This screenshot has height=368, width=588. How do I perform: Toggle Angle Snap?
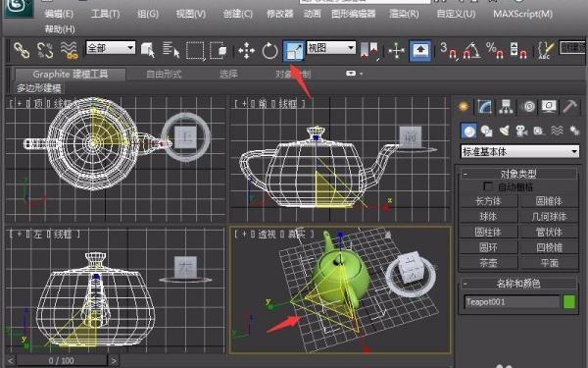(472, 50)
